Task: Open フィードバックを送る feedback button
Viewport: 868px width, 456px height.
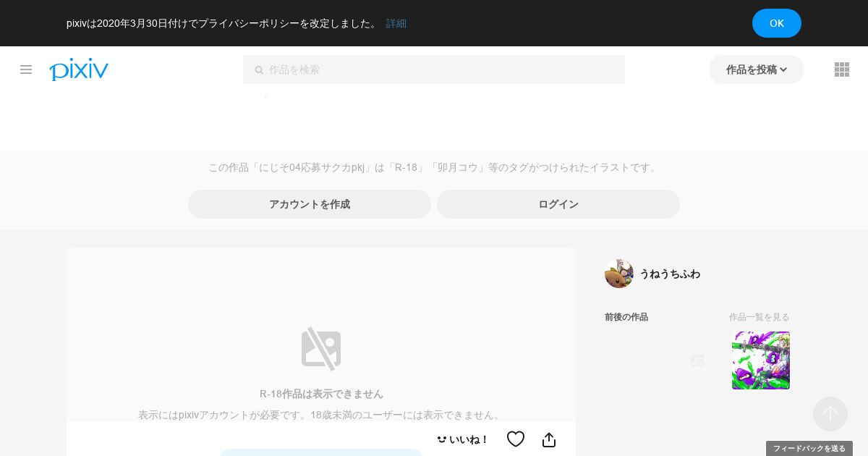Action: click(x=809, y=449)
